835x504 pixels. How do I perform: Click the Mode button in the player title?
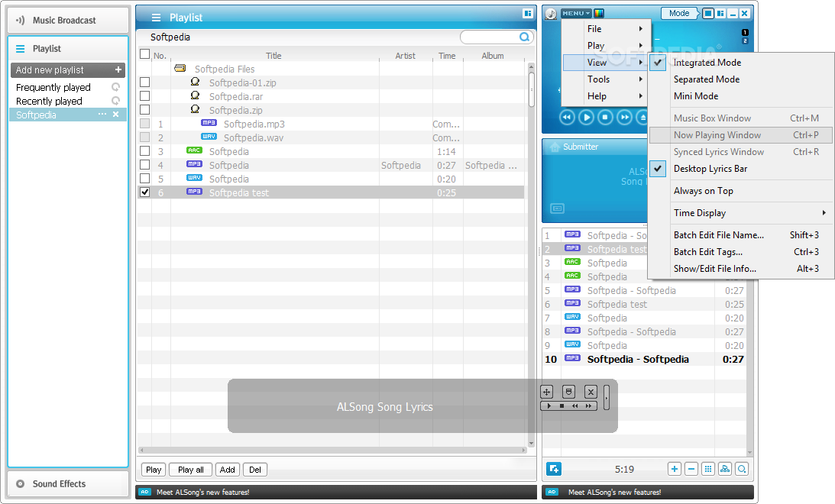(x=679, y=13)
